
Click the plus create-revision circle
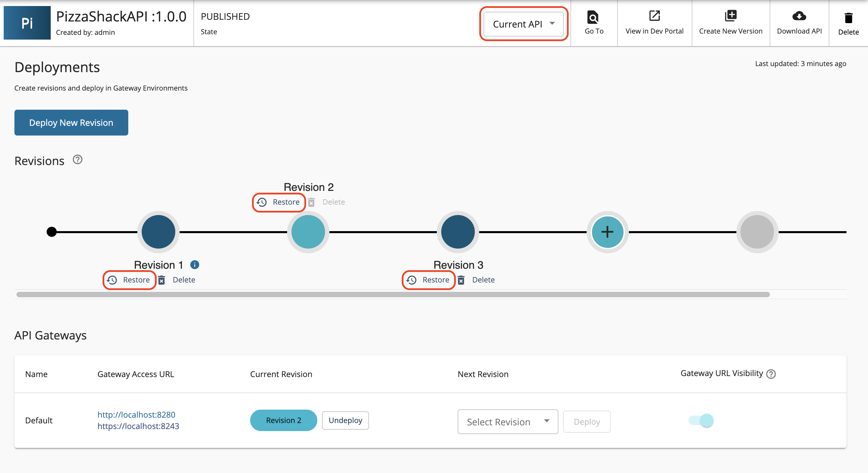coord(607,232)
